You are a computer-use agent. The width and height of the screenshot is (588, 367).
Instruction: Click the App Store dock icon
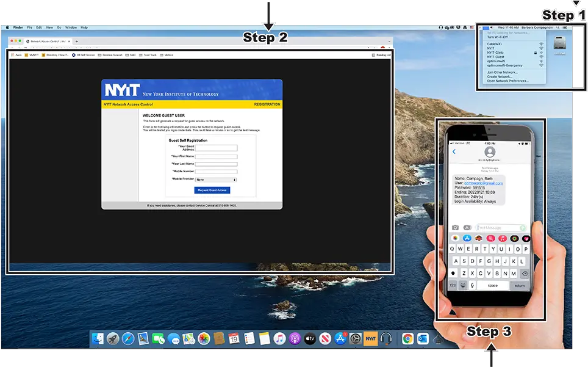[x=340, y=339]
